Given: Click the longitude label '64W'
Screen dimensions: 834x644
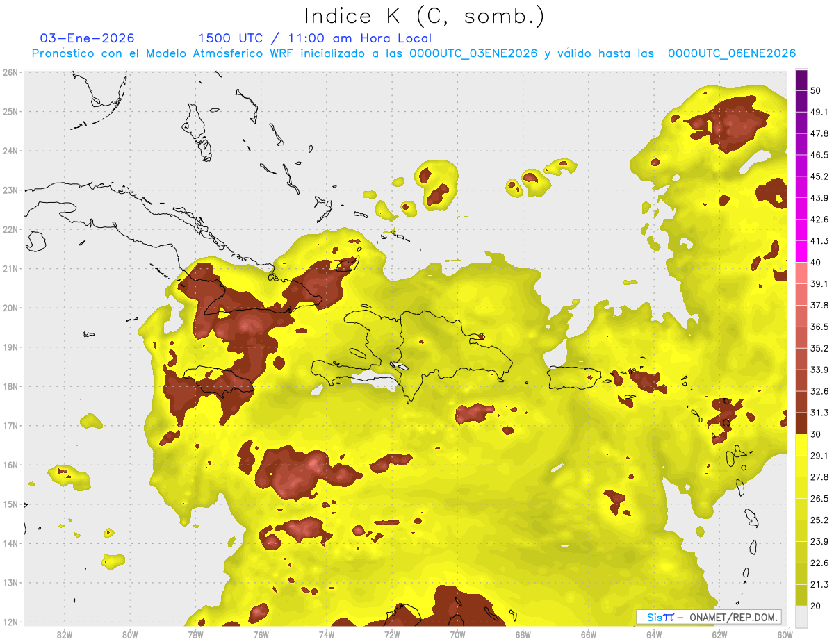Looking at the screenshot, I should pos(654,635).
